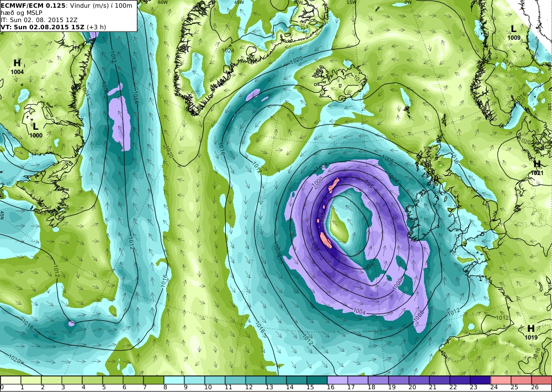
Task: Pick the legend swatch between 1 and 2
Action: [x=31, y=380]
